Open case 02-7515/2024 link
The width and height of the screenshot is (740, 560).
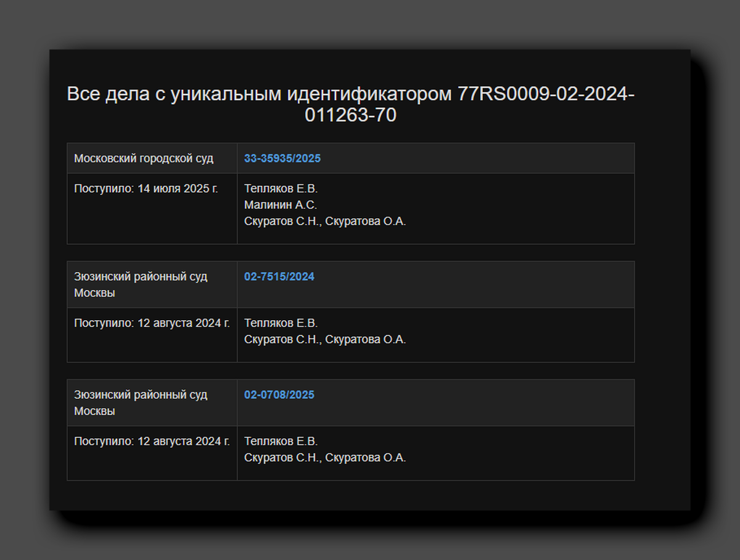(x=279, y=277)
